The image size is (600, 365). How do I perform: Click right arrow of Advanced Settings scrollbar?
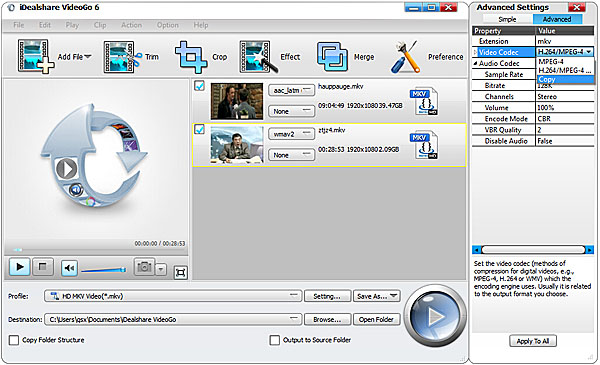(x=590, y=250)
